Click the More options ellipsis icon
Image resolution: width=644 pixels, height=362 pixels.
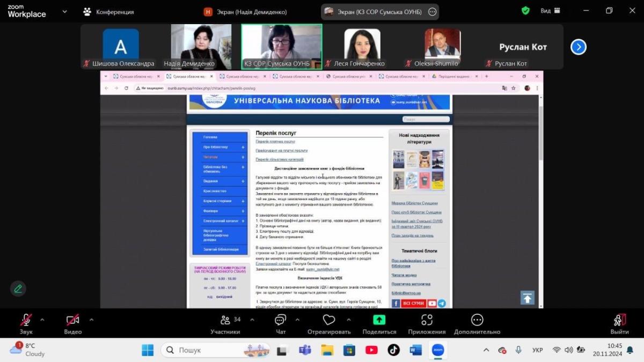(x=477, y=320)
